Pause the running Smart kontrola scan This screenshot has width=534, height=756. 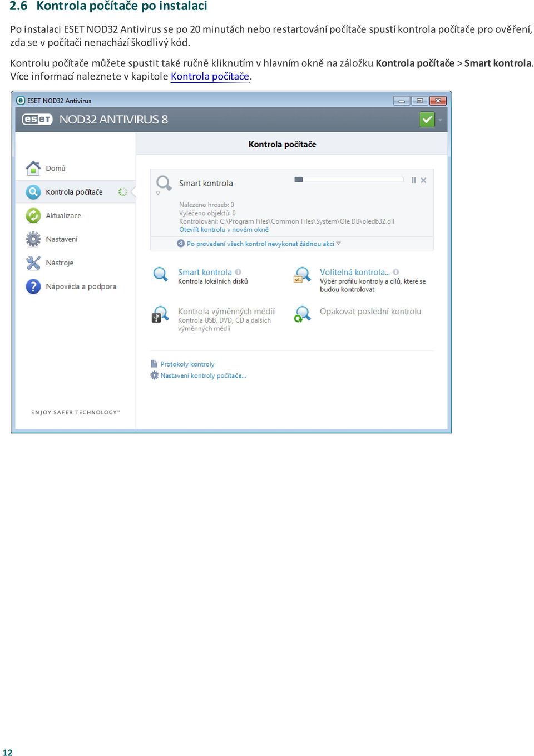[413, 180]
